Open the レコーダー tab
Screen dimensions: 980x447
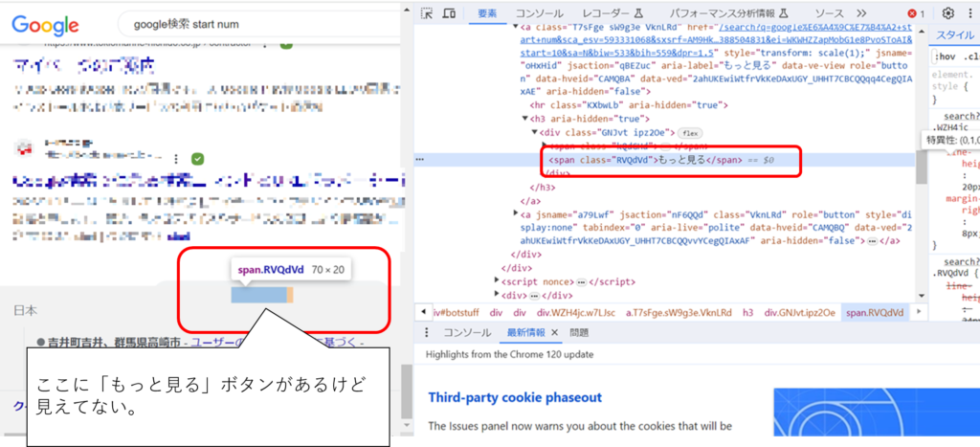[606, 13]
